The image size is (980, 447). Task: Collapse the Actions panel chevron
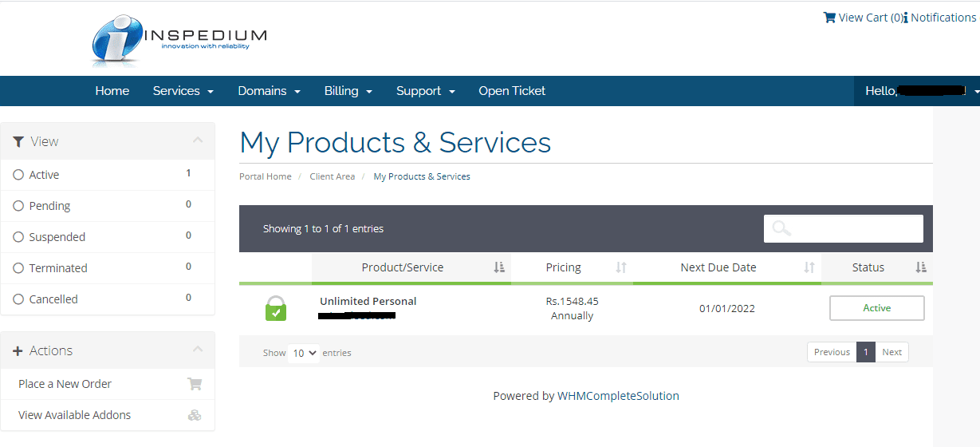pyautogui.click(x=198, y=350)
